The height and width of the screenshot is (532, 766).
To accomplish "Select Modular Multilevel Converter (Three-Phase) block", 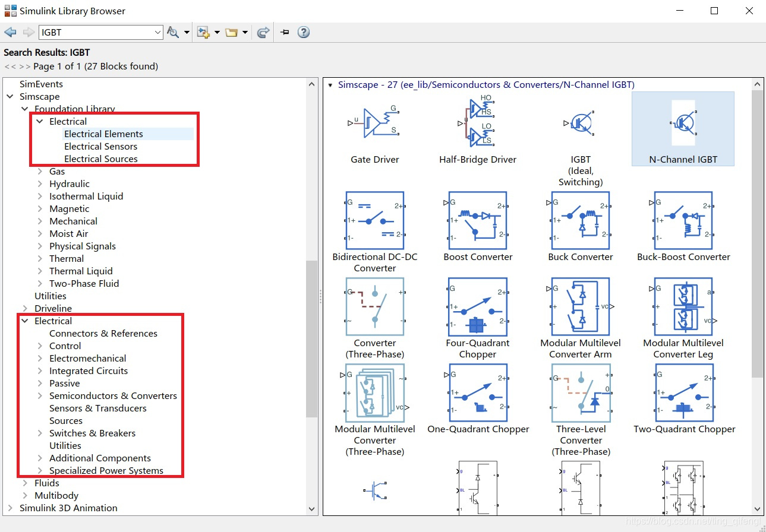I will (x=375, y=410).
